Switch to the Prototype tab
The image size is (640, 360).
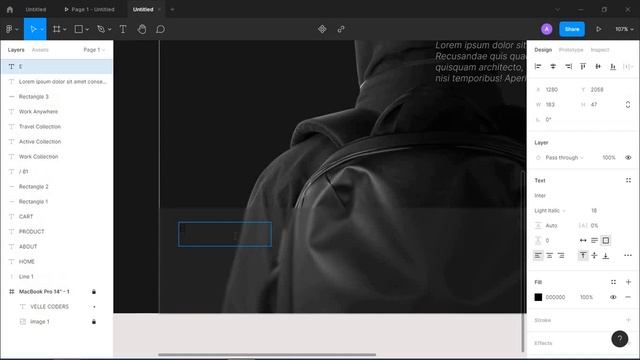(571, 50)
